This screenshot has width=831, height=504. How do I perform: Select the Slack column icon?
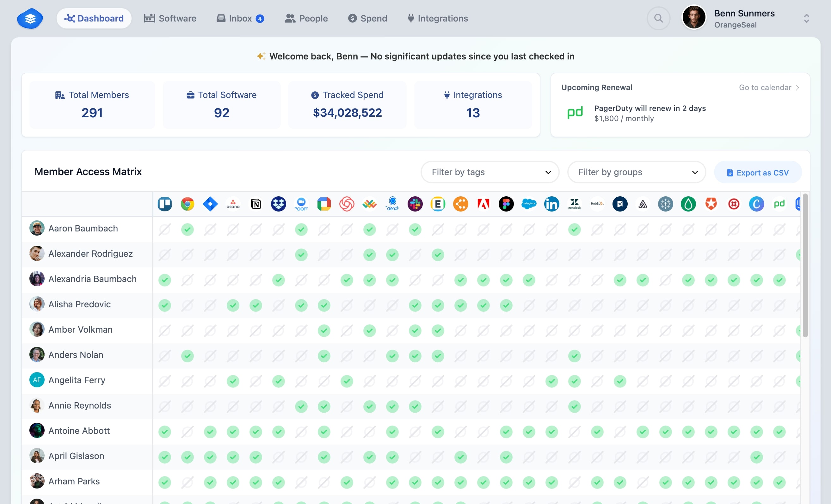pyautogui.click(x=415, y=204)
